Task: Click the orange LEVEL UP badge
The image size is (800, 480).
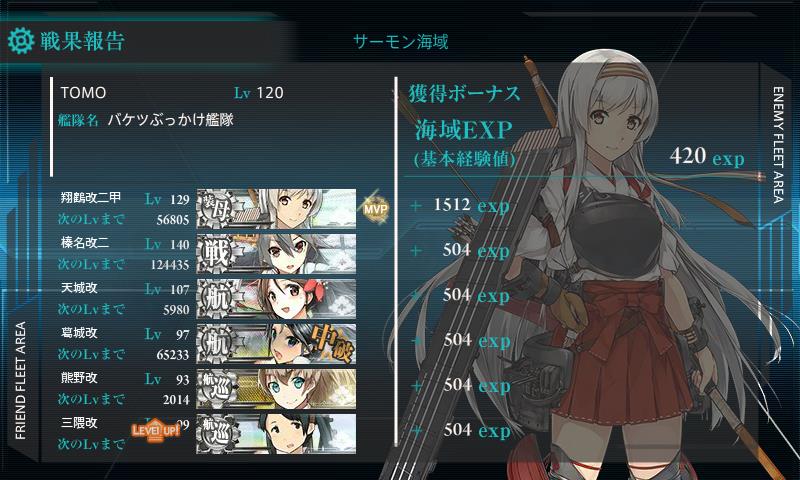Action: point(156,430)
